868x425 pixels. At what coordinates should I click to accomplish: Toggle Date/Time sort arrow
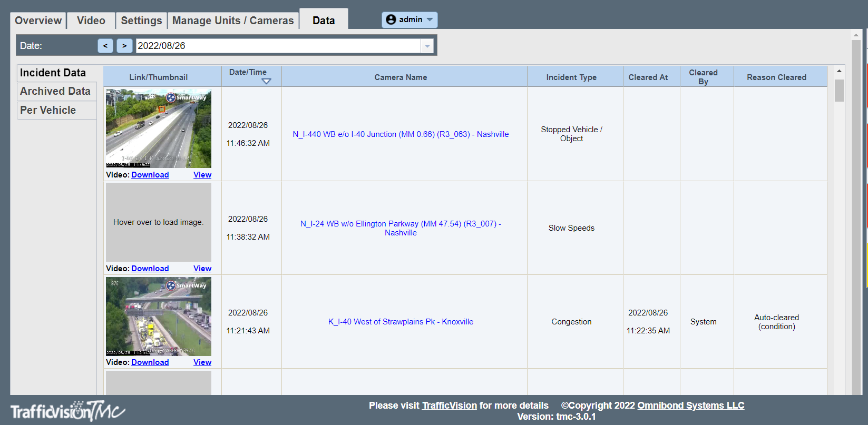[266, 81]
